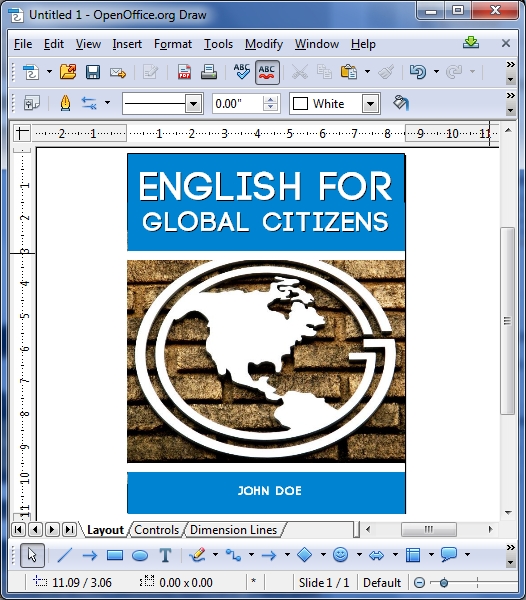This screenshot has height=600, width=526.
Task: Toggle the Selection arrow tool
Action: [x=32, y=555]
